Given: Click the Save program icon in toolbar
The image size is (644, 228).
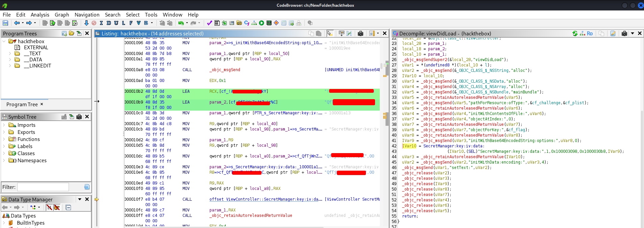Looking at the screenshot, I should [5, 23].
